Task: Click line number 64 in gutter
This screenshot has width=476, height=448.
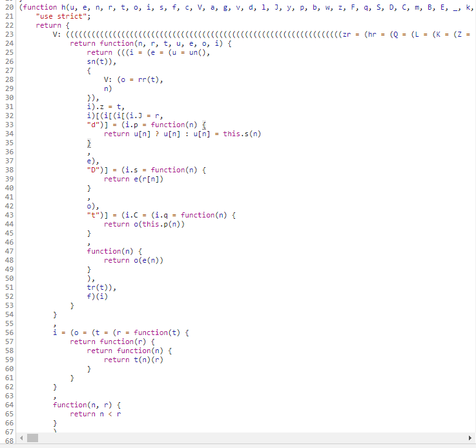Action: click(10, 405)
